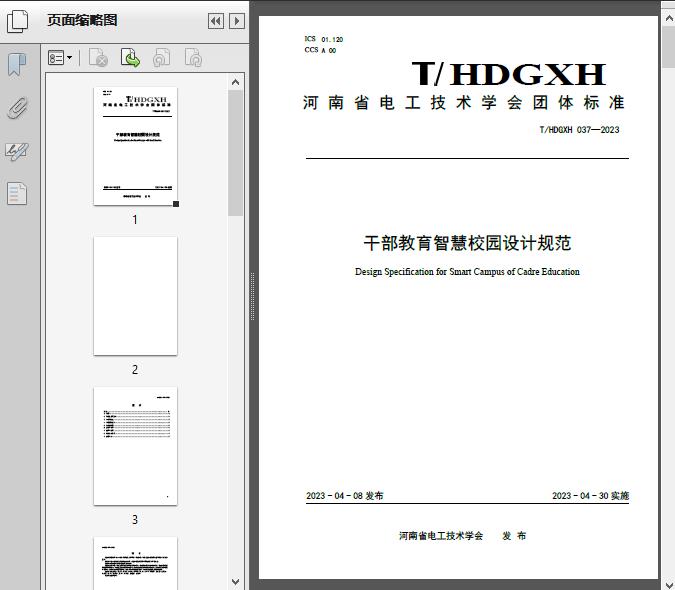Rotate pages clockwise icon

(x=193, y=58)
